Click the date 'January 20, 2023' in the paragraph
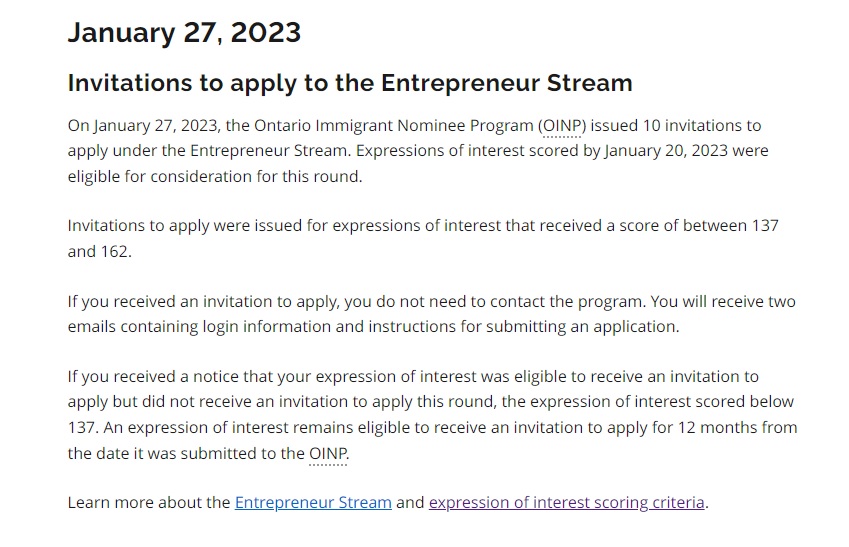849x547 pixels. (665, 151)
